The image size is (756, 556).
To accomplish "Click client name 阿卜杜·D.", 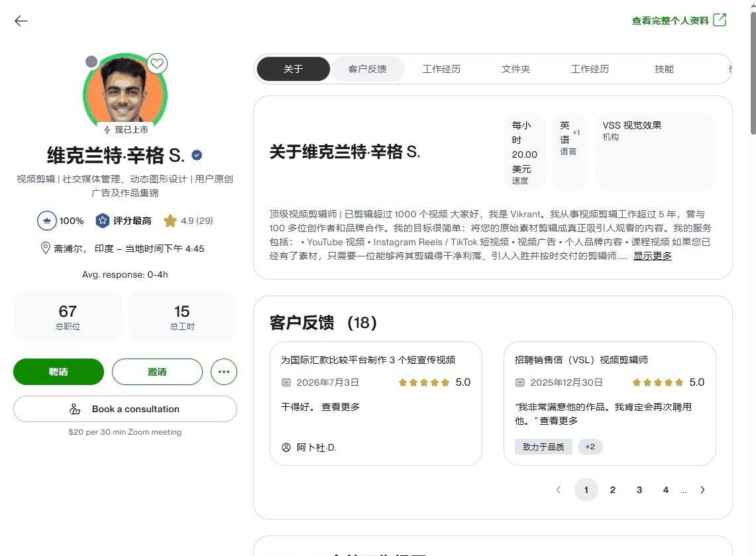I will tap(316, 447).
